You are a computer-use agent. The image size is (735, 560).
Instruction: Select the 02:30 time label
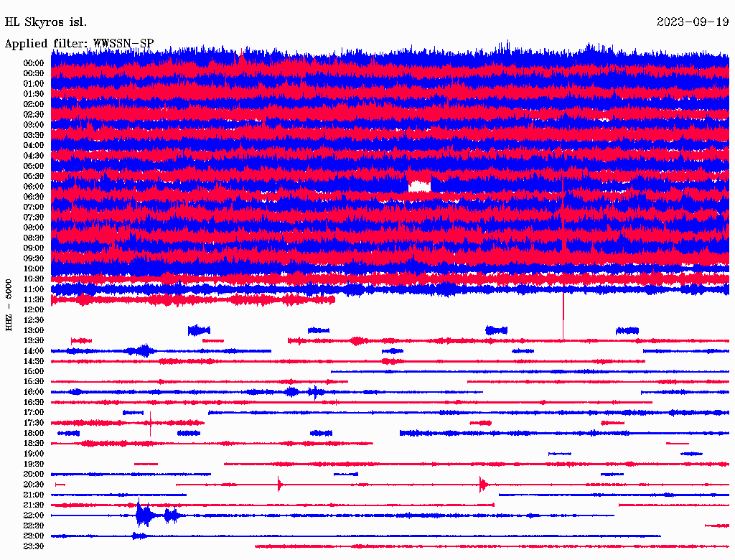34,114
